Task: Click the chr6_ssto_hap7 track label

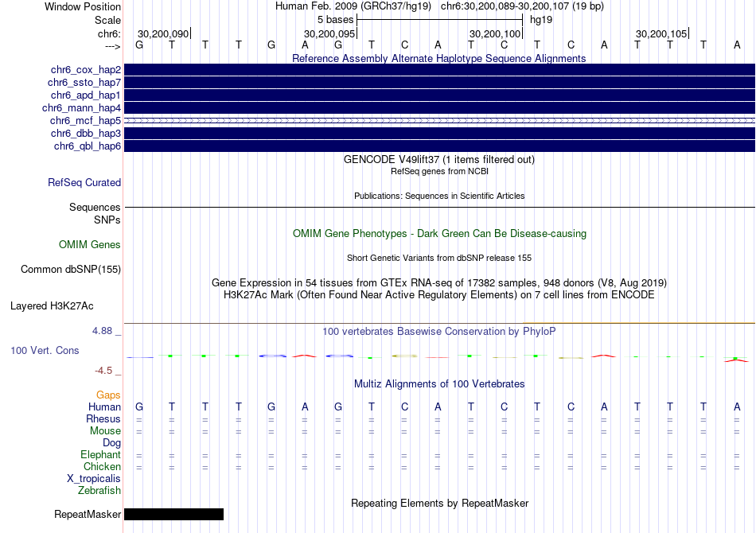Action: coord(84,83)
